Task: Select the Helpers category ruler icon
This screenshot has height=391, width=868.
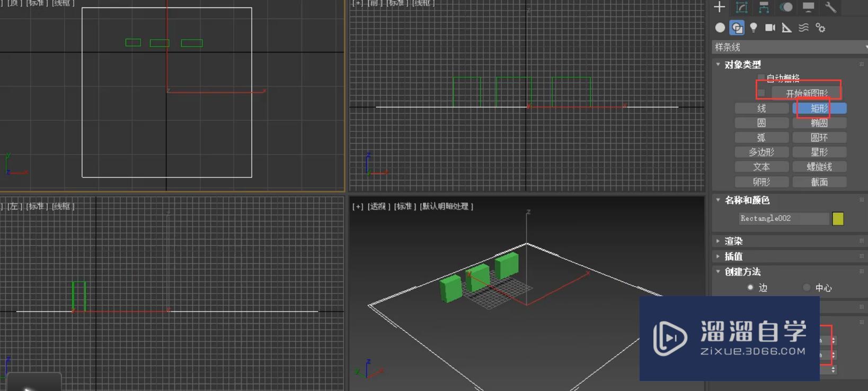Action: pyautogui.click(x=787, y=28)
